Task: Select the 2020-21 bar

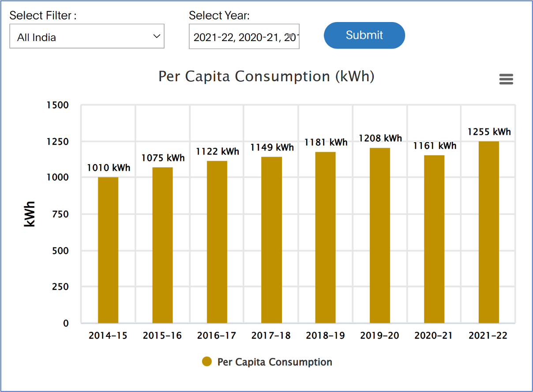Action: [x=434, y=239]
